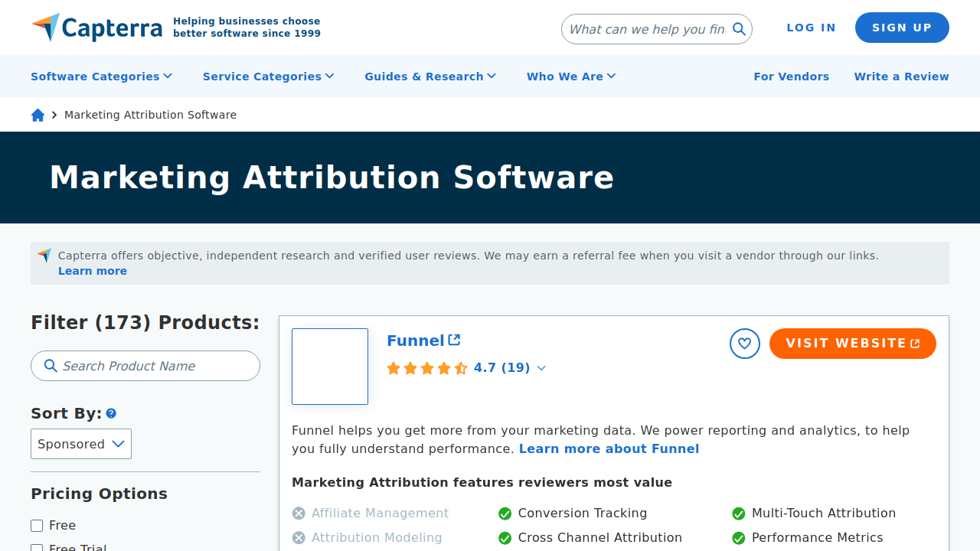Image resolution: width=980 pixels, height=551 pixels.
Task: Click the Capterra logo
Action: [x=96, y=28]
